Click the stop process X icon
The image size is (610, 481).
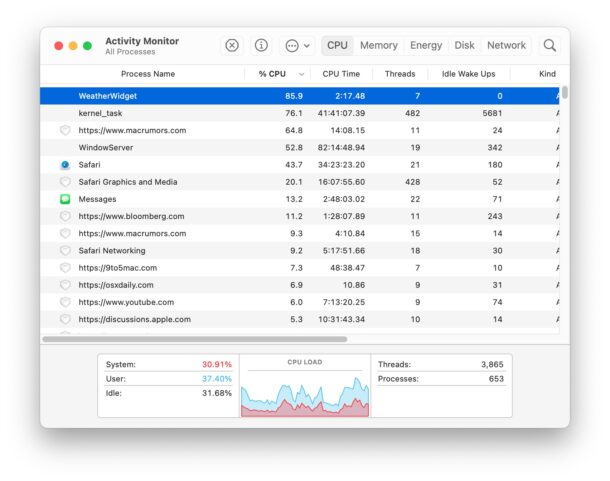[232, 45]
